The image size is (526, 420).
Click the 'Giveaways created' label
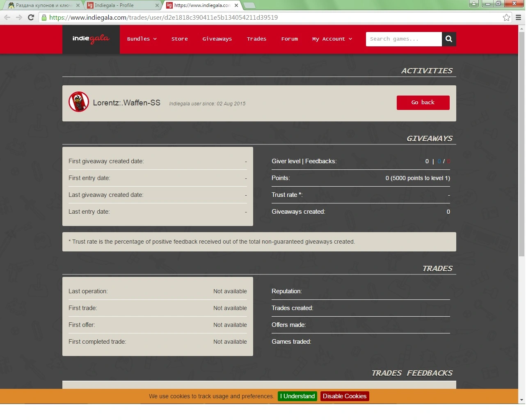[298, 212]
